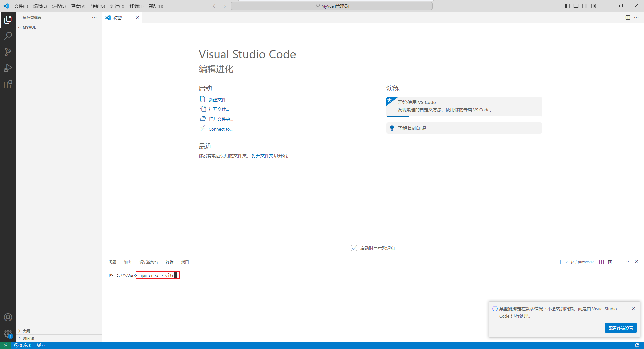Expand the 时间线 section
644x349 pixels.
(x=28, y=338)
